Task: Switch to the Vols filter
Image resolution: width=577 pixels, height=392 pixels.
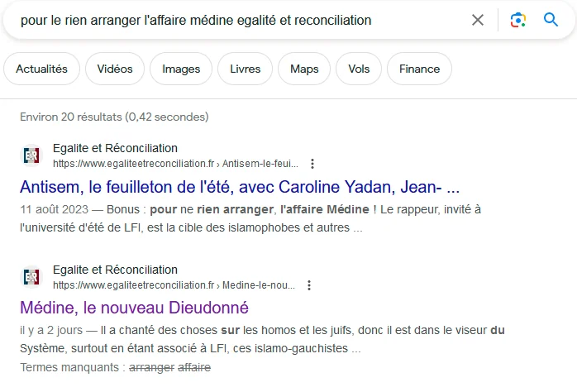Action: pos(359,69)
